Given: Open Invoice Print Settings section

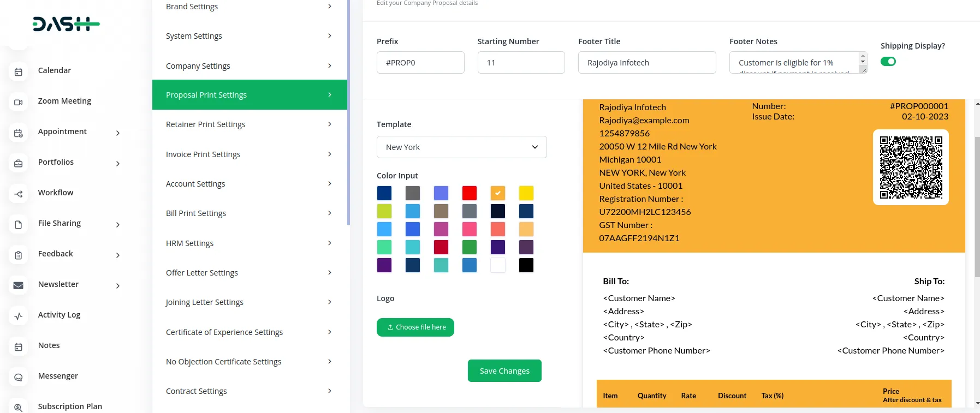Looking at the screenshot, I should click(x=249, y=154).
